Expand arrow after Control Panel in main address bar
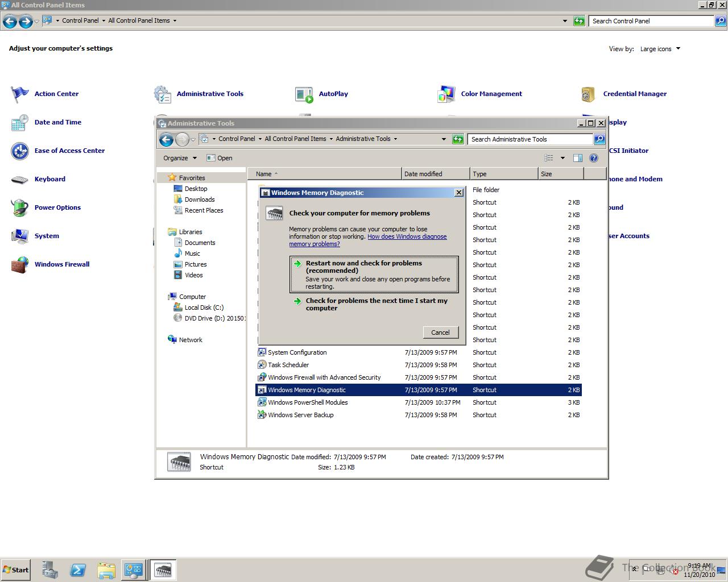 coord(104,20)
